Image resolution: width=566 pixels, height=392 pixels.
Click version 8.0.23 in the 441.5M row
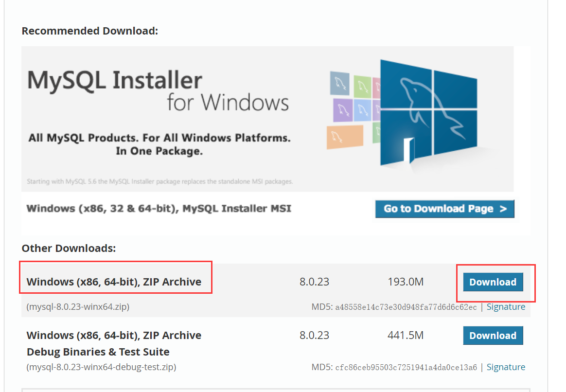tap(315, 335)
